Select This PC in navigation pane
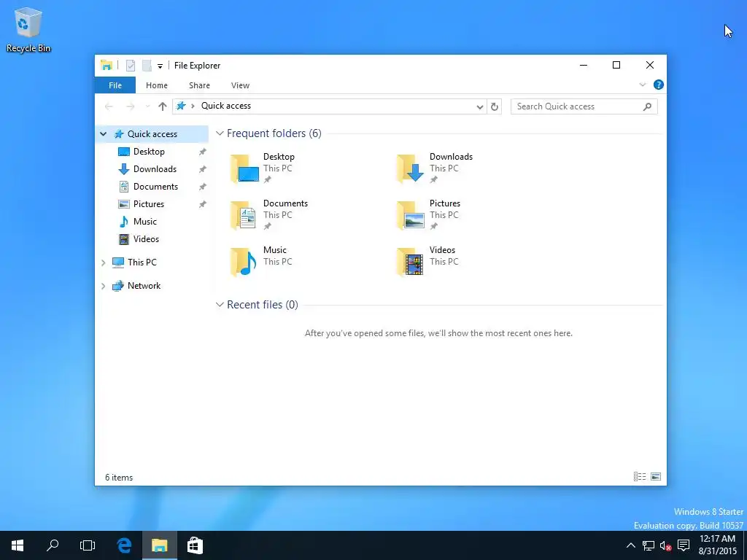The image size is (747, 560). [x=134, y=262]
